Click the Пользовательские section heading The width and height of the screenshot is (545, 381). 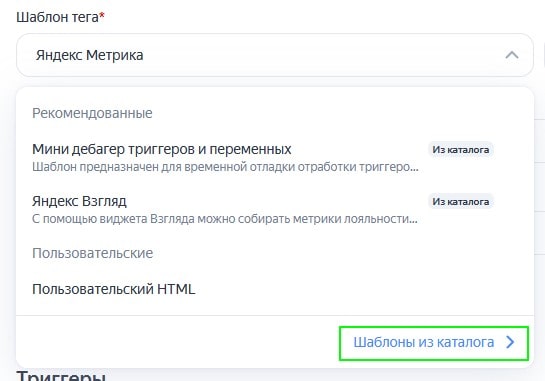92,253
